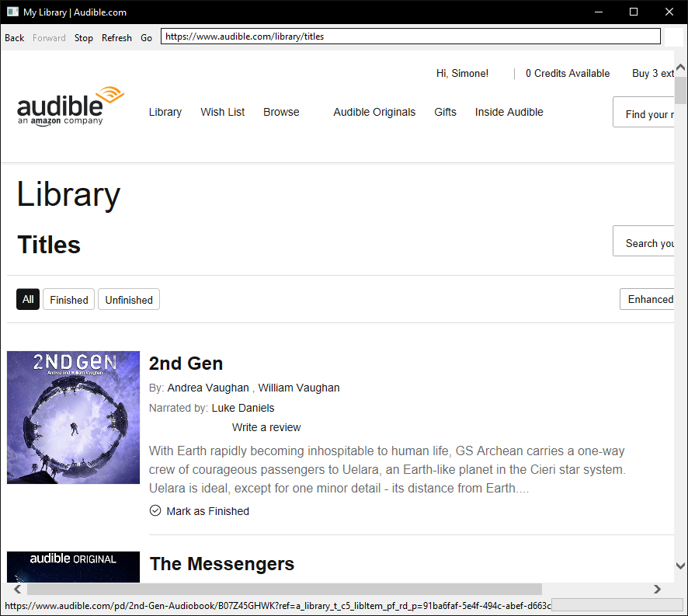
Task: Select Audible Originals in the navigation
Action: 374,112
